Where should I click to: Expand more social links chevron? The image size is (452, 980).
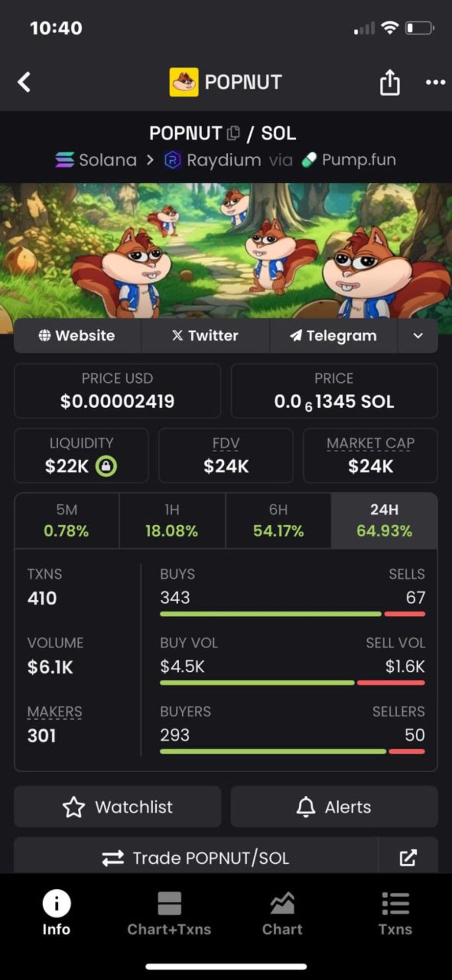click(418, 336)
